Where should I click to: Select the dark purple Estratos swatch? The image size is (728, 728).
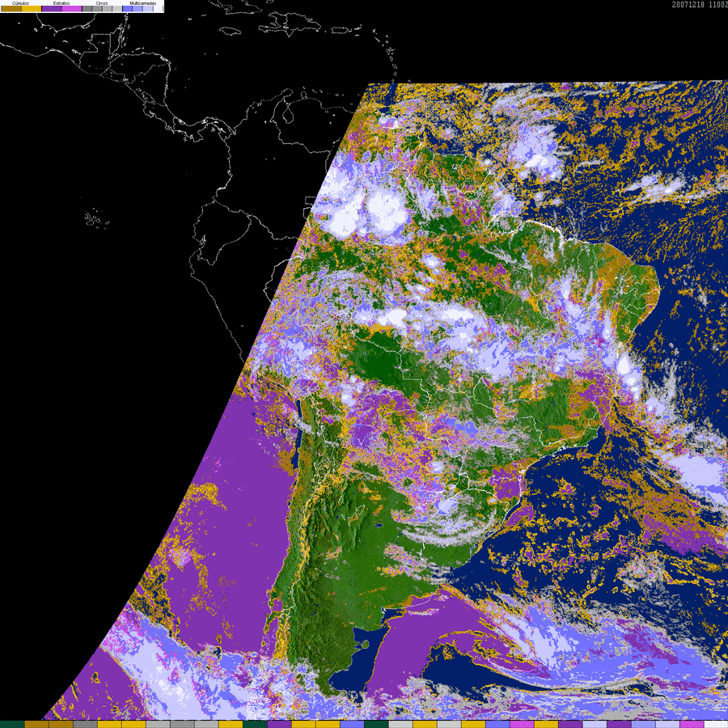click(52, 8)
